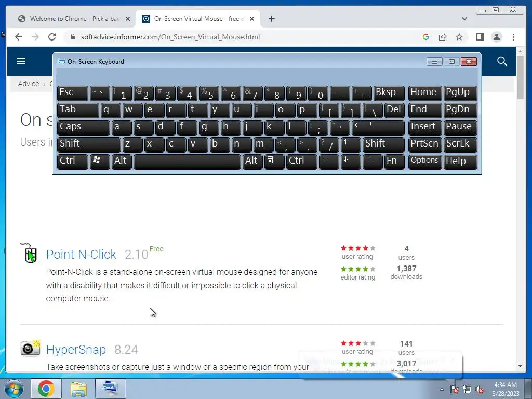Reload the page in Chrome
Viewport: 532px width, 399px height.
(52, 37)
